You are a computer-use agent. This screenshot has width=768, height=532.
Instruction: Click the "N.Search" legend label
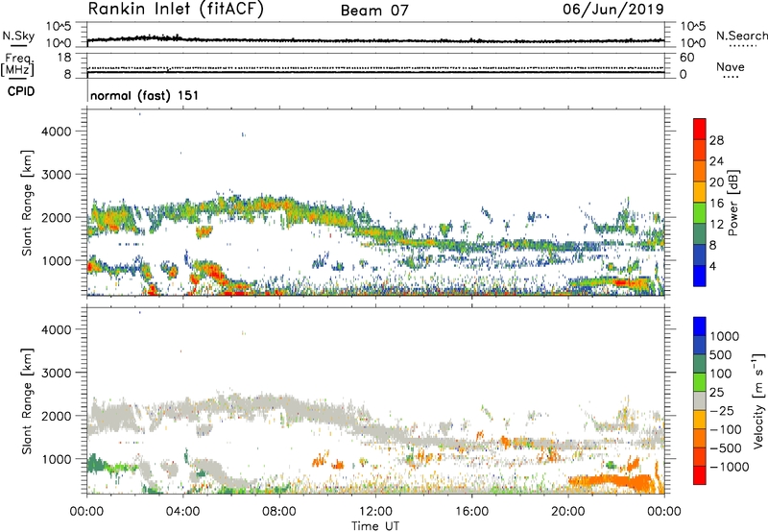coord(741,36)
